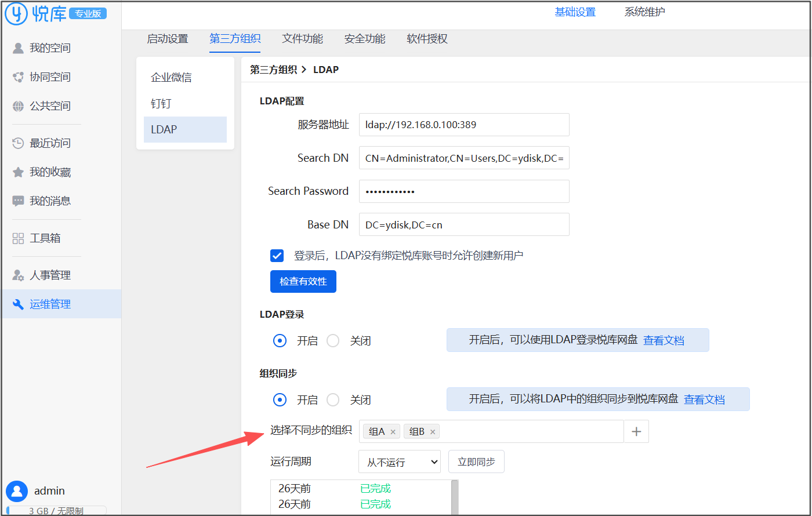Click the second 26天前 已完成 log row

[x=361, y=504]
